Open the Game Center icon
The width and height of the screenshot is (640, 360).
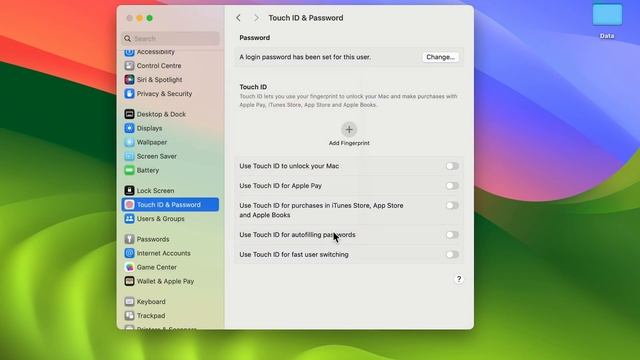click(x=129, y=267)
